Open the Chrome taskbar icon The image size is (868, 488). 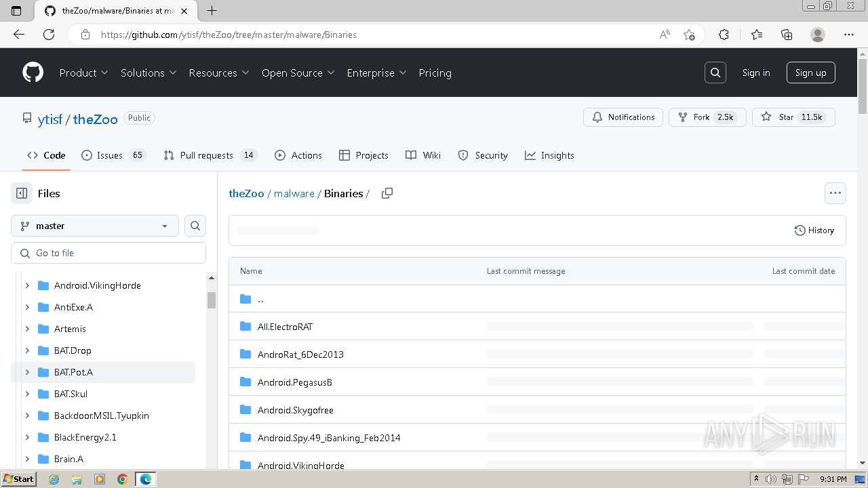pos(122,479)
